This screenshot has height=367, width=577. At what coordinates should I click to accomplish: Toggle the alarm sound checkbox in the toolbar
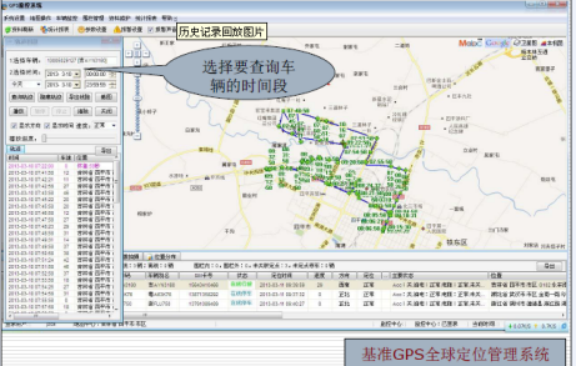click(x=151, y=29)
